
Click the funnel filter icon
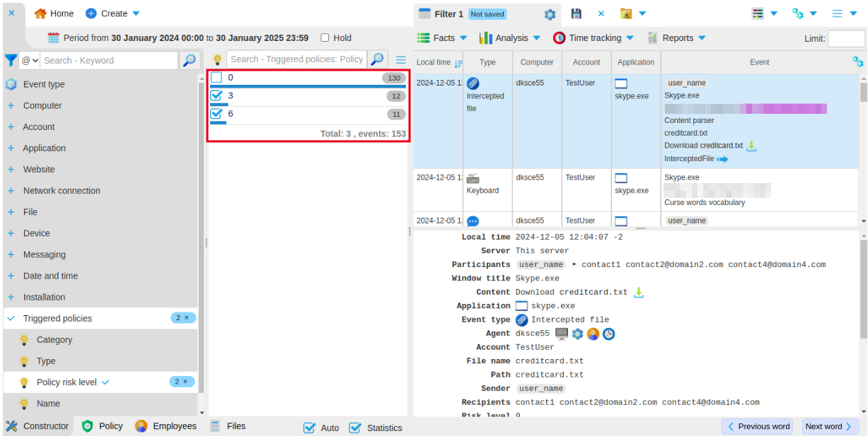tap(11, 60)
